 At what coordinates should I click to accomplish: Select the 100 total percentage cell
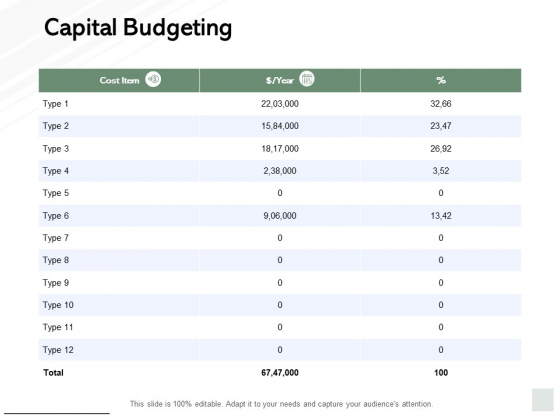(x=441, y=373)
